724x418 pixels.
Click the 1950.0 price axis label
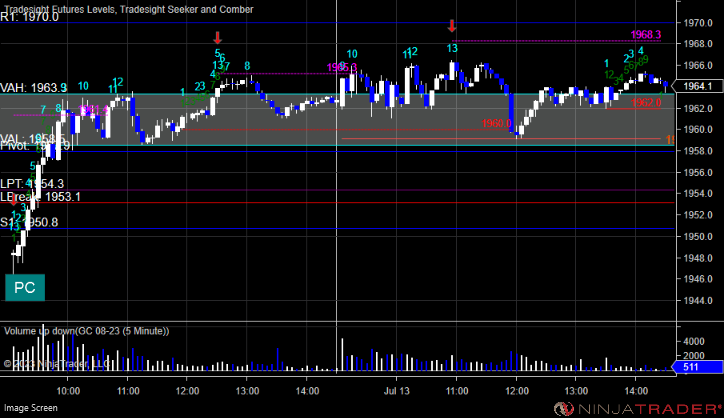point(700,236)
